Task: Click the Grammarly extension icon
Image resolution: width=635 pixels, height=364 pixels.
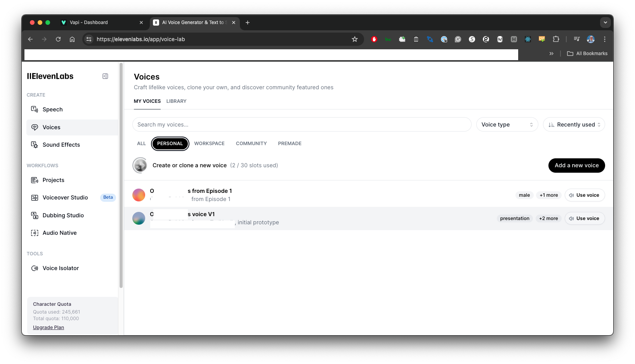Action: coord(458,39)
